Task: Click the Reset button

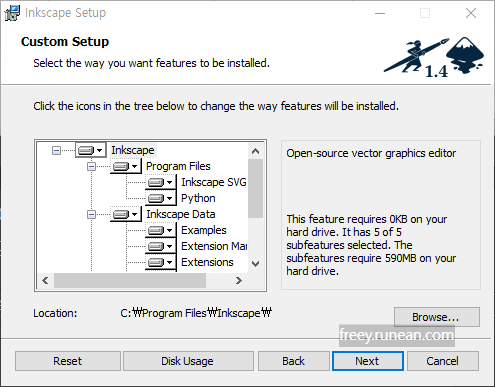Action: 68,361
